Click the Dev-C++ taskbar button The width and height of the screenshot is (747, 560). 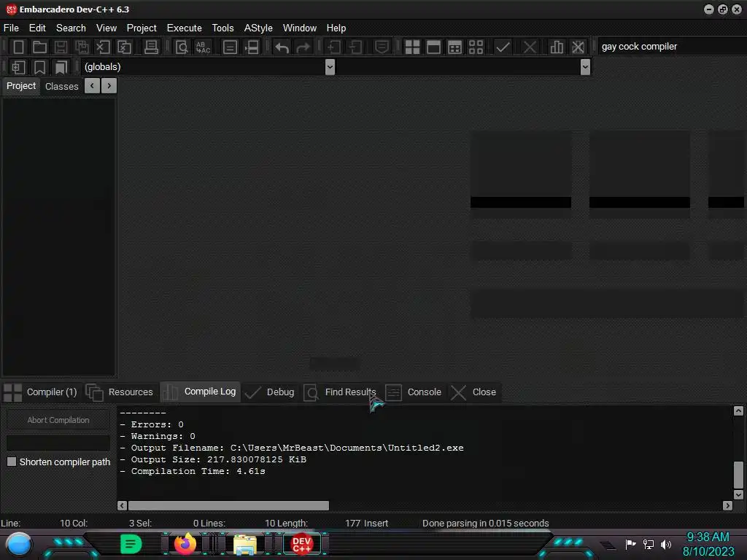coord(301,544)
